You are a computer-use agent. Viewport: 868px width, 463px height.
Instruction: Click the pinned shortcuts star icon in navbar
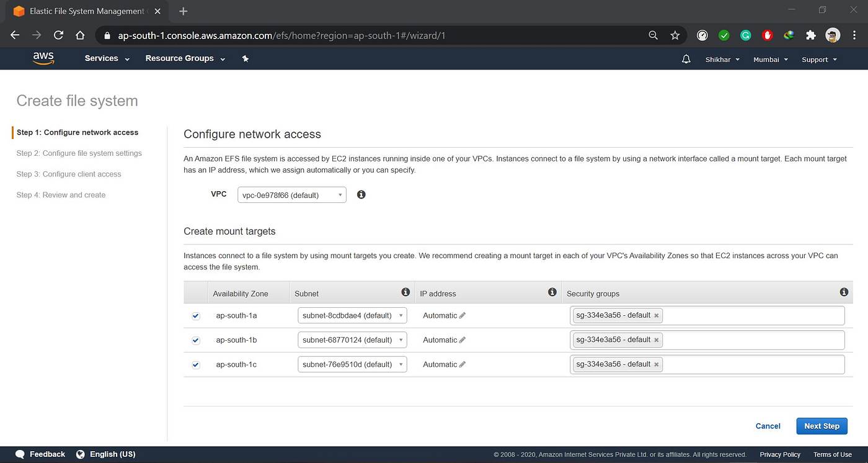(x=245, y=58)
